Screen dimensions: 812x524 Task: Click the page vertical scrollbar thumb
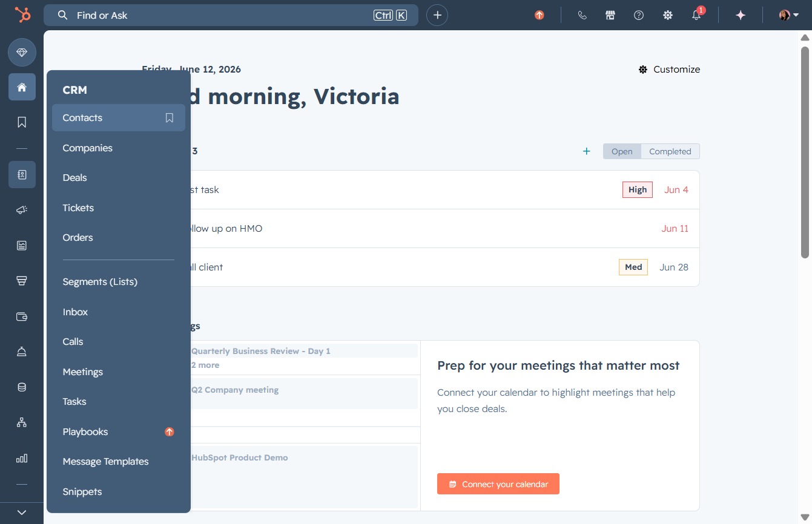(805, 151)
